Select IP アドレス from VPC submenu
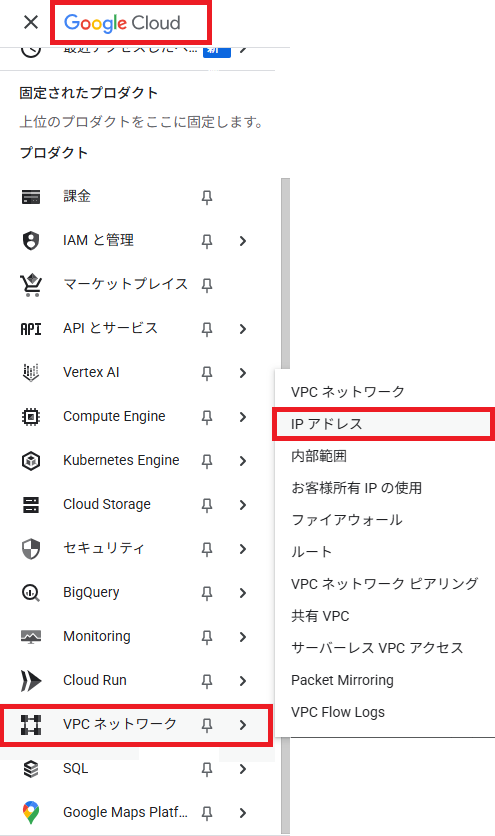495x836 pixels. [x=382, y=424]
